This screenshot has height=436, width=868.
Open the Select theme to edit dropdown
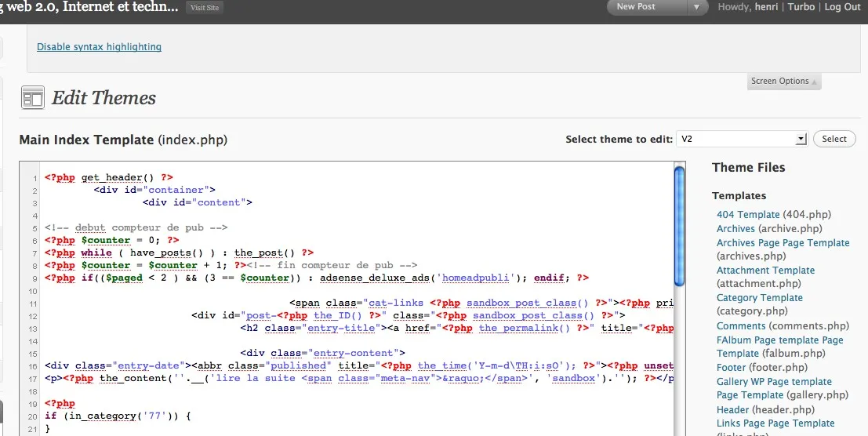pos(743,139)
